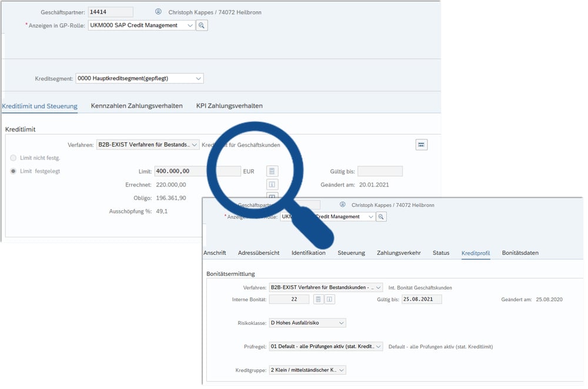Click the calculator icon beside the Interne Bonität value
588x389 pixels.
[318, 299]
